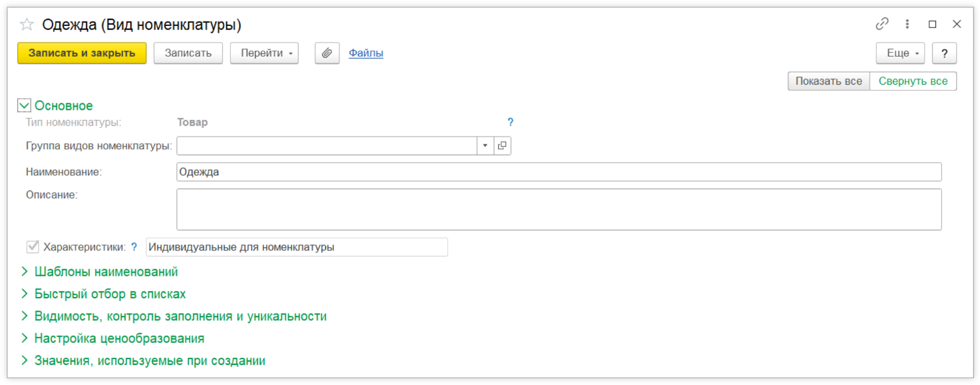Click the question mark help button
Viewport: 980px width, 385px height.
tap(944, 53)
